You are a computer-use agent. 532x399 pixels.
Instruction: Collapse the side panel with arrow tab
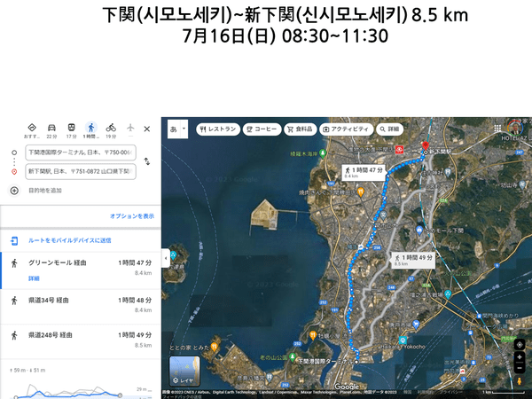point(164,259)
